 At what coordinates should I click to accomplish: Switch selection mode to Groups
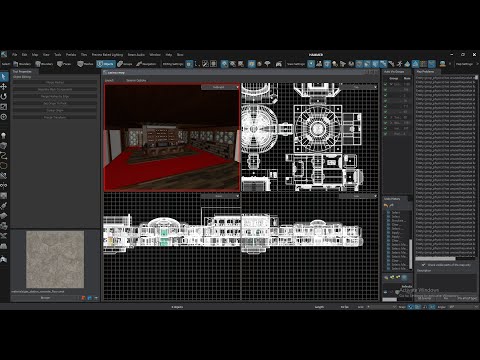pos(125,64)
